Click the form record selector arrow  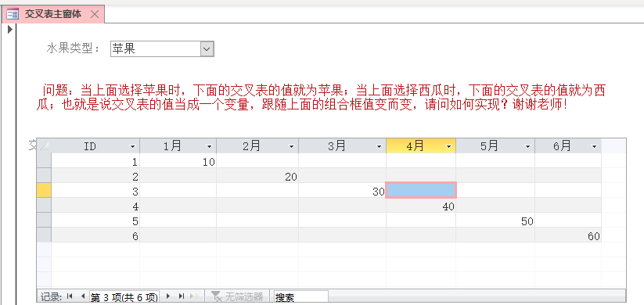pos(10,30)
